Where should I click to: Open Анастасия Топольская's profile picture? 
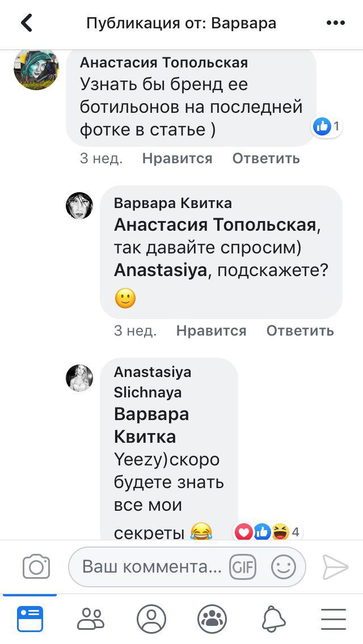click(36, 68)
